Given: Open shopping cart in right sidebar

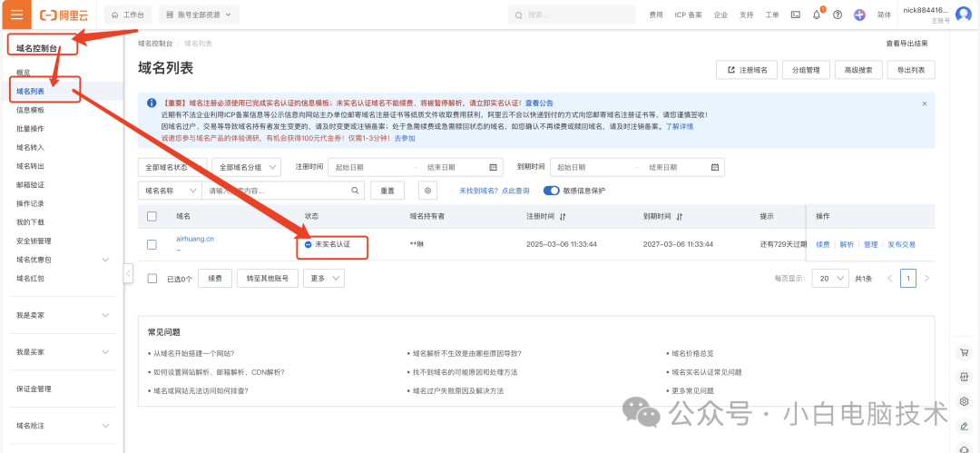Looking at the screenshot, I should pyautogui.click(x=964, y=353).
